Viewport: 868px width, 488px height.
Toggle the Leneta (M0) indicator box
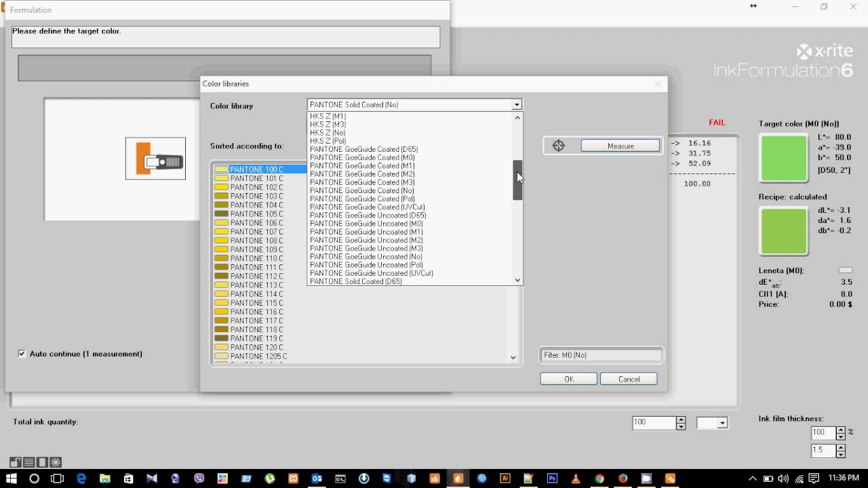click(846, 270)
